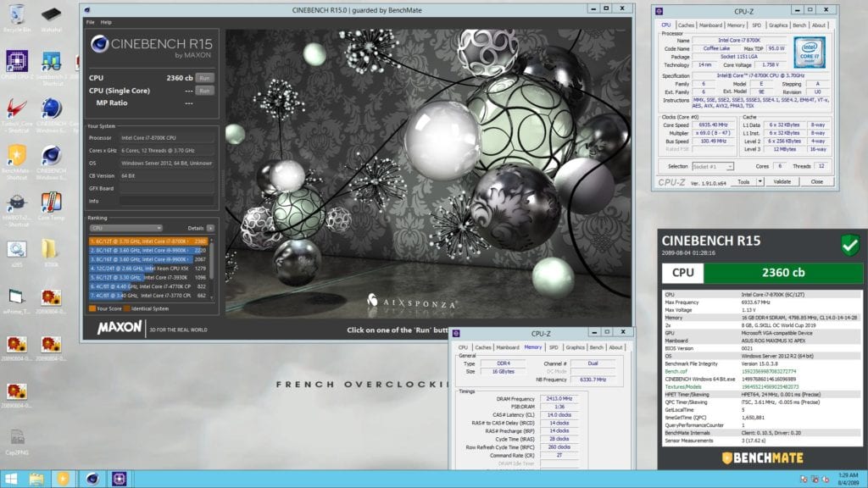Select the Core i7-3930K ranking row

tap(148, 278)
